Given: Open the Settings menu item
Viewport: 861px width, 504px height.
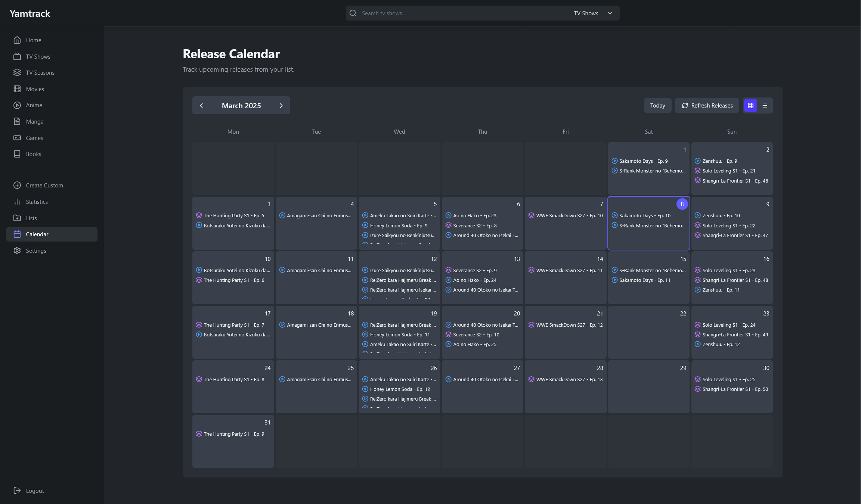Looking at the screenshot, I should coord(36,251).
